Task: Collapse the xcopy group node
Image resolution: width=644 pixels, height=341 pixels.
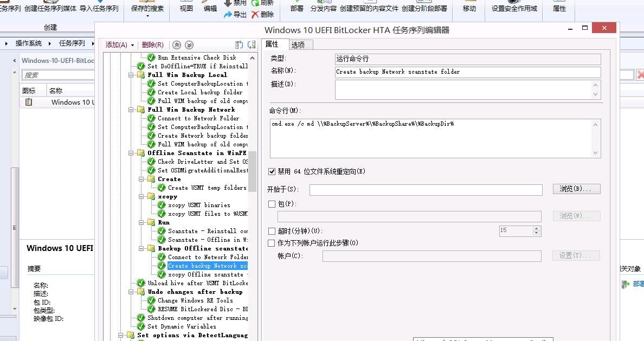Action: [141, 196]
